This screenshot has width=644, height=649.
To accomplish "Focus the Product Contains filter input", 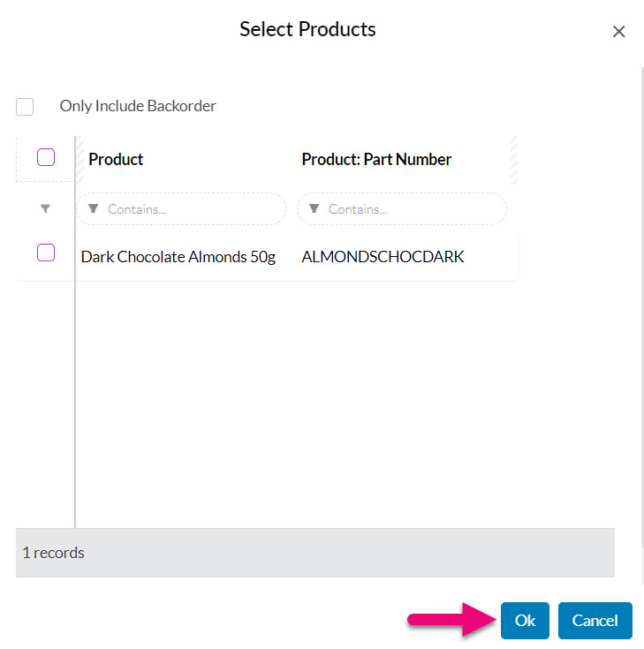I will coord(181,209).
